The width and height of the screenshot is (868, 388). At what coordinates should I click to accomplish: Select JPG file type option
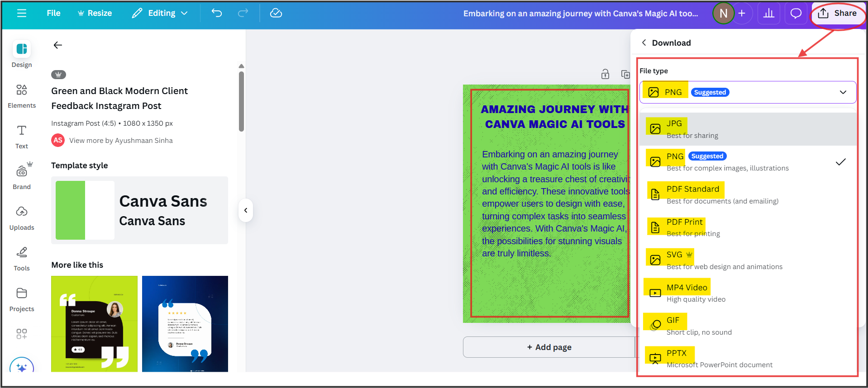pos(748,129)
